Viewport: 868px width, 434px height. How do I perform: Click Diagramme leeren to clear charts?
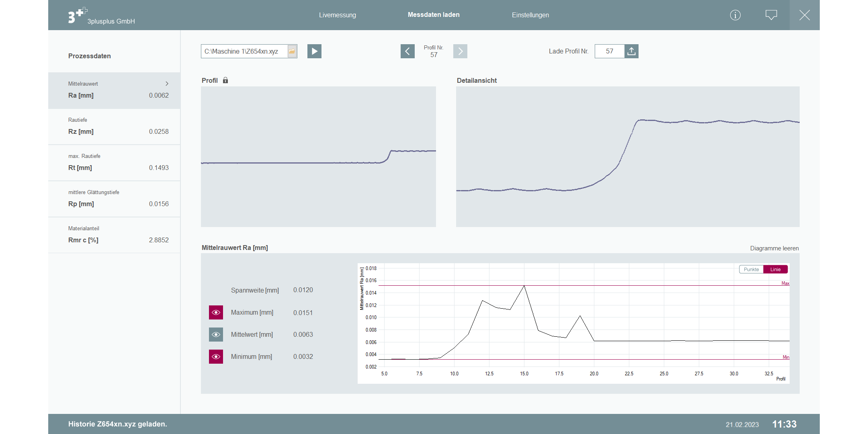(774, 248)
